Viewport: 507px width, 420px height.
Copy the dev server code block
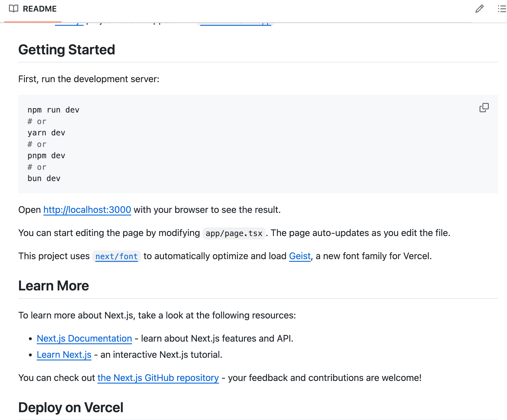(x=484, y=108)
